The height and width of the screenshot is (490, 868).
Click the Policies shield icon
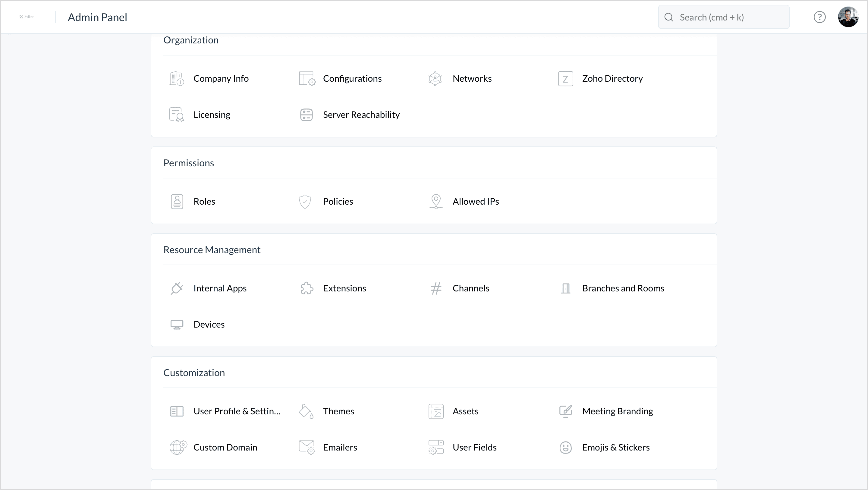(305, 202)
